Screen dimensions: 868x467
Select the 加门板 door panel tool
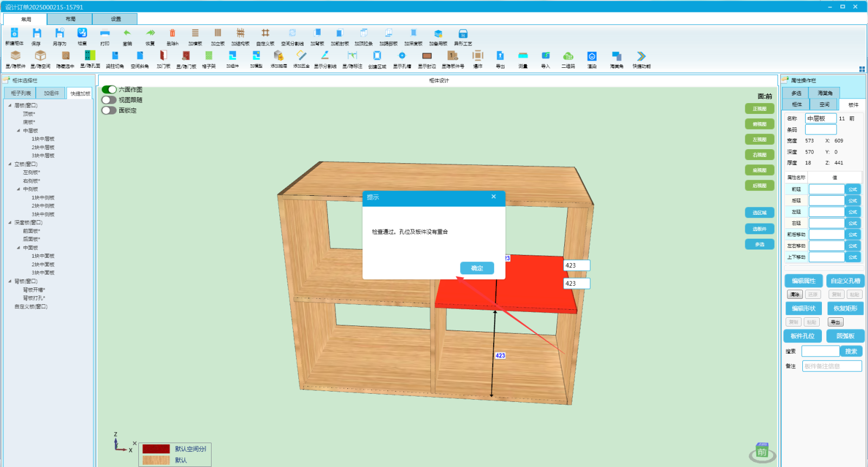tap(163, 56)
